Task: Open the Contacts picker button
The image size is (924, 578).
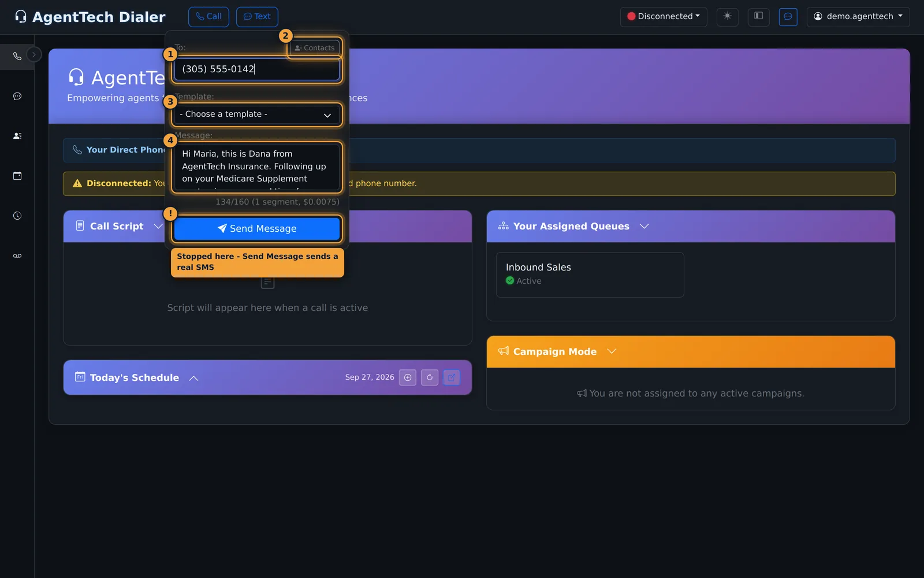Action: point(315,48)
